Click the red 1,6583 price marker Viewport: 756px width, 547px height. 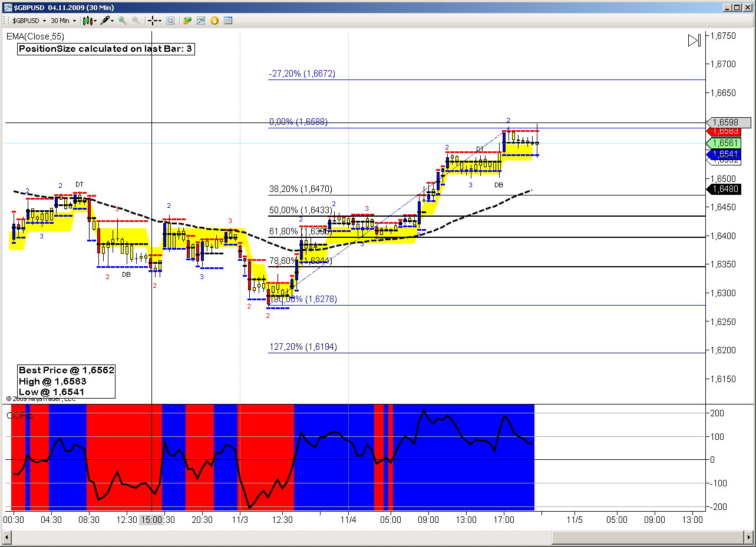tap(723, 131)
